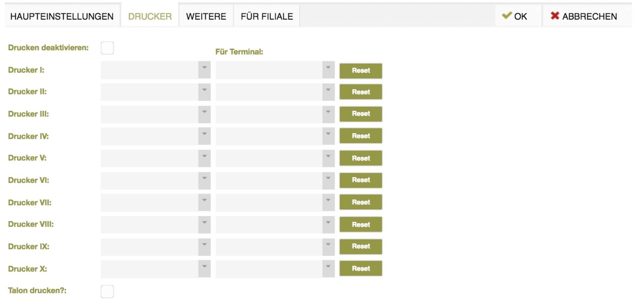Click the Drucker VI terminal select field
This screenshot has height=308, width=644.
point(275,180)
